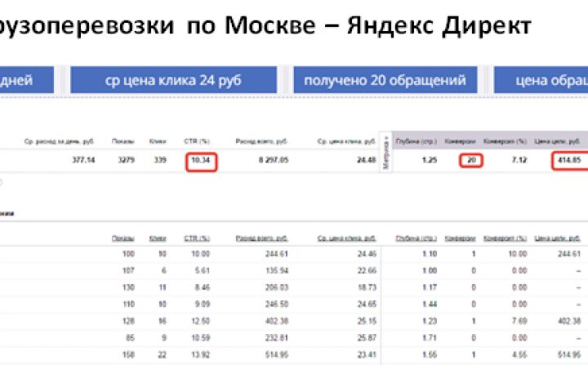Image resolution: width=588 pixels, height=392 pixels.
Task: Click the blue banner ending in 'дней'
Action: click(x=27, y=80)
